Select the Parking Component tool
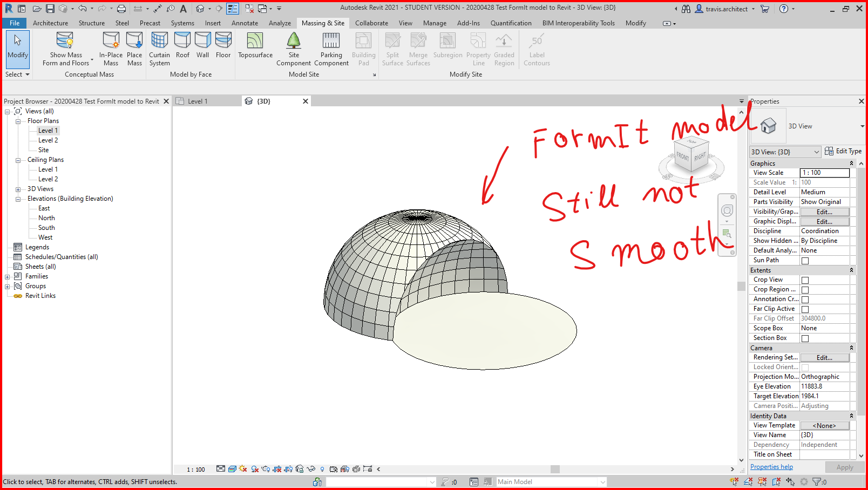Viewport: 868px width, 490px height. (331, 49)
